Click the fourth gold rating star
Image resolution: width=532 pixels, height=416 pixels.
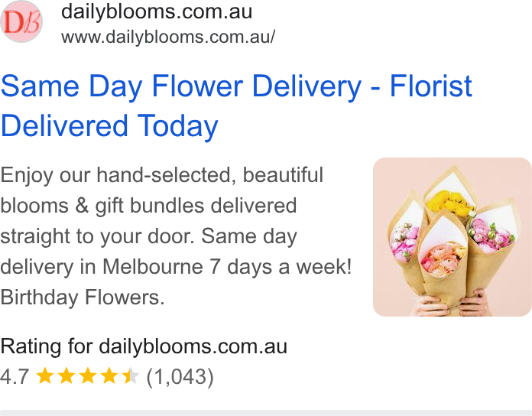tap(109, 376)
